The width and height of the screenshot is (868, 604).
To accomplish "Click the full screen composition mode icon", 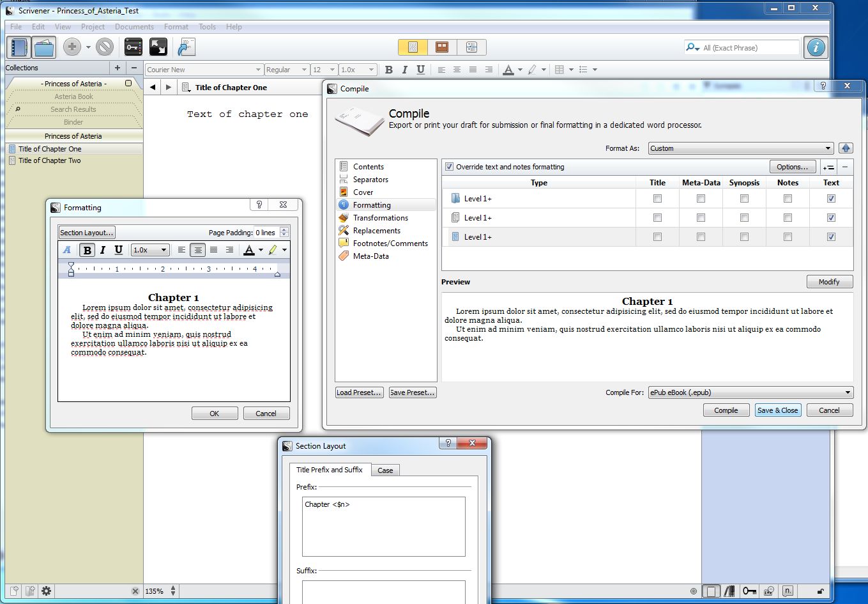I will tap(158, 47).
